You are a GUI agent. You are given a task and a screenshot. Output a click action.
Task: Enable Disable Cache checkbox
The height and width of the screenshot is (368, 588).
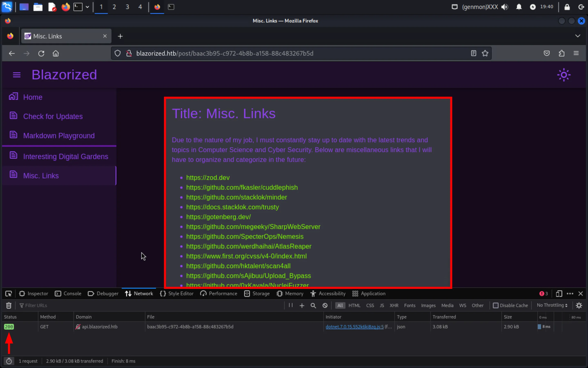496,305
